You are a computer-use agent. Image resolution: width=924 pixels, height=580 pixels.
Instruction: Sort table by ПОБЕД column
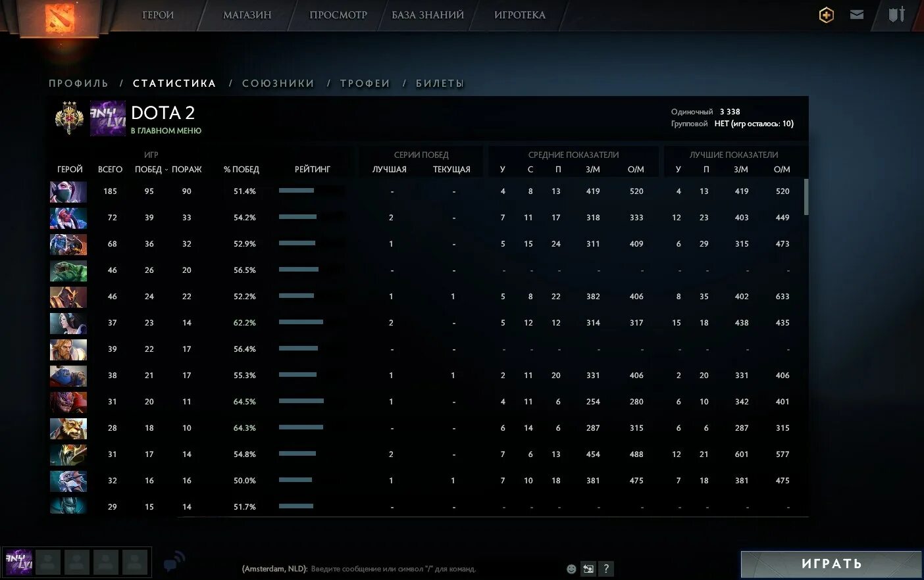click(148, 170)
